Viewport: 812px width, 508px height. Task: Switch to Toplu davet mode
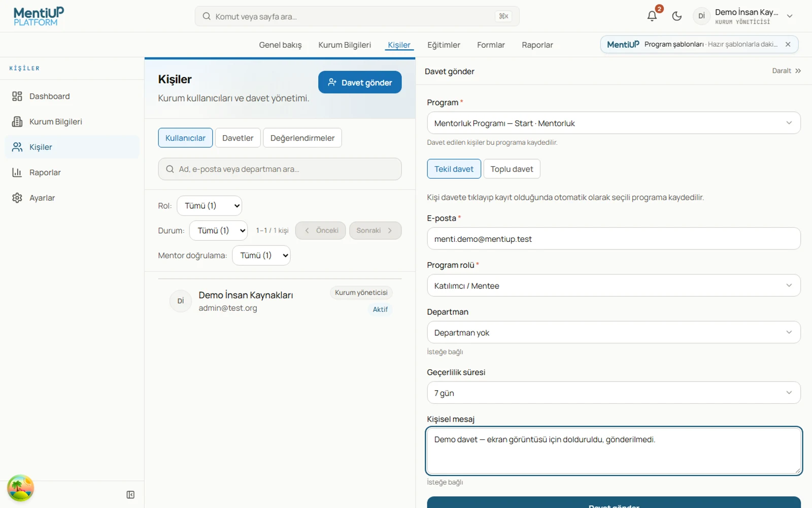512,169
